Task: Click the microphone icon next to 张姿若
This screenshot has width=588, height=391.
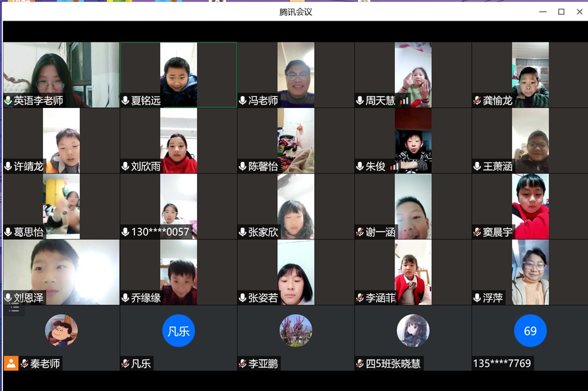Action: tap(243, 297)
